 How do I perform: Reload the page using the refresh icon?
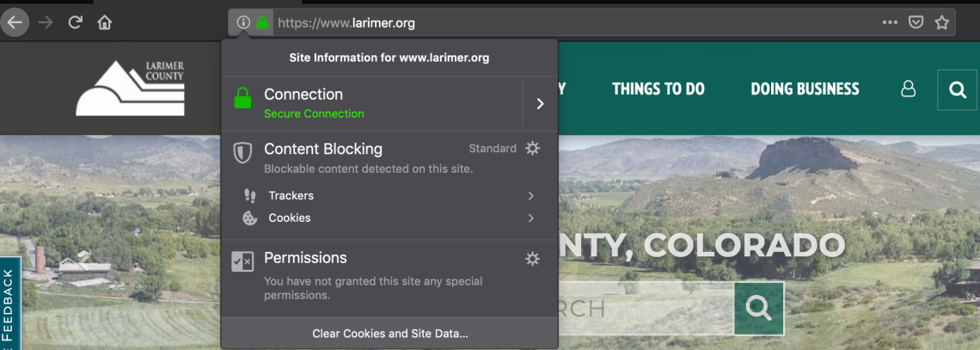(x=76, y=23)
